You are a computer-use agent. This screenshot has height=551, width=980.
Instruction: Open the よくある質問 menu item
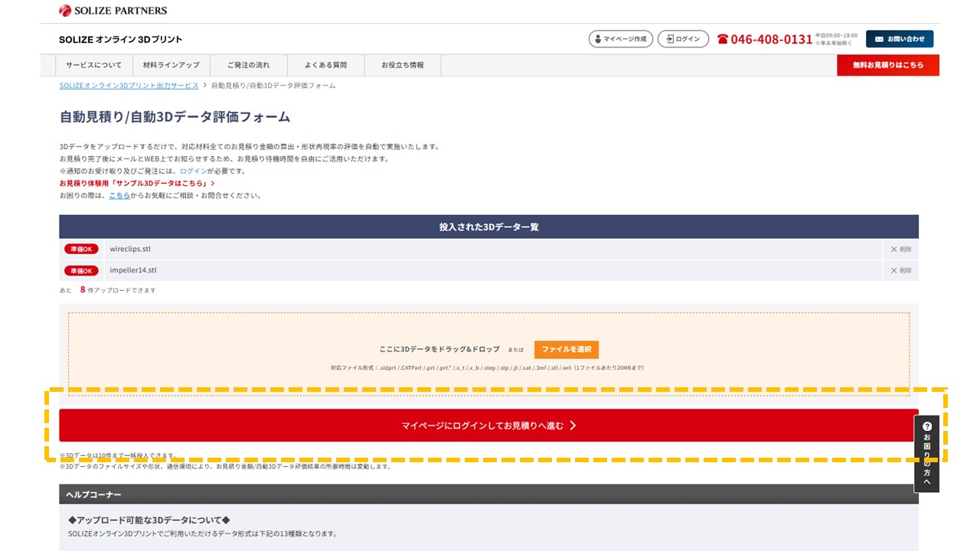coord(325,65)
